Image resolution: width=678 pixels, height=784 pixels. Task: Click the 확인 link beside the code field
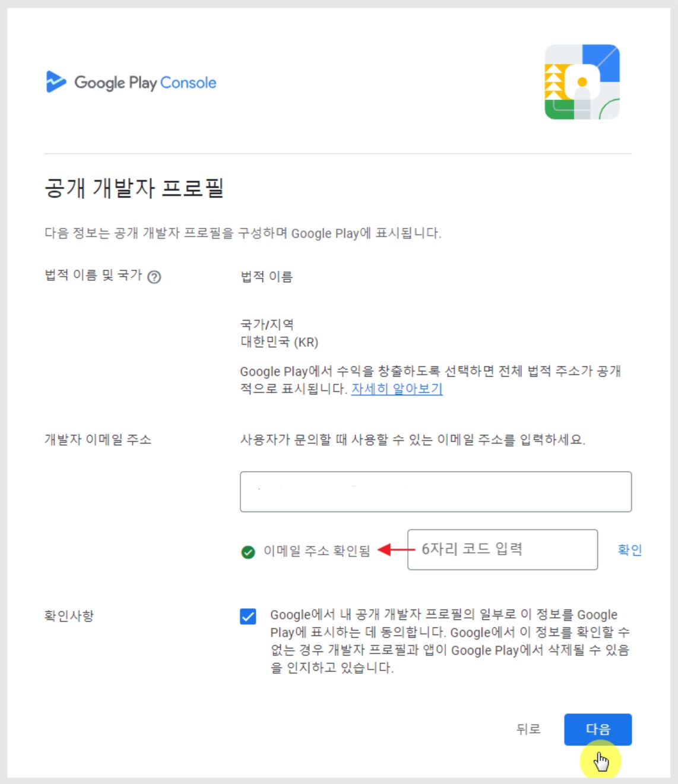coord(629,550)
